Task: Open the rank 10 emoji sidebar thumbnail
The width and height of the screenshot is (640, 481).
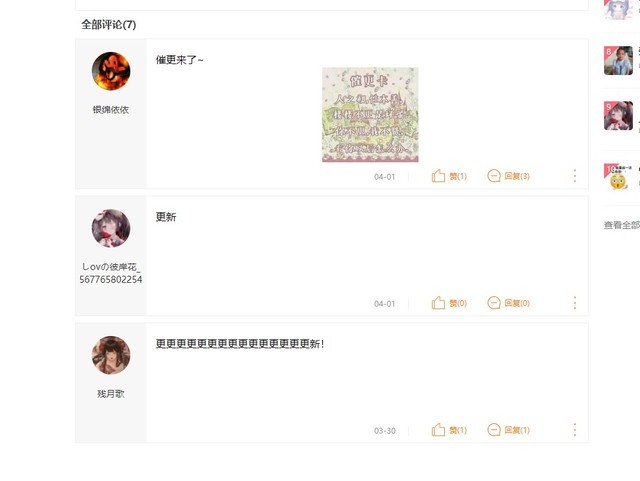Action: (x=618, y=177)
